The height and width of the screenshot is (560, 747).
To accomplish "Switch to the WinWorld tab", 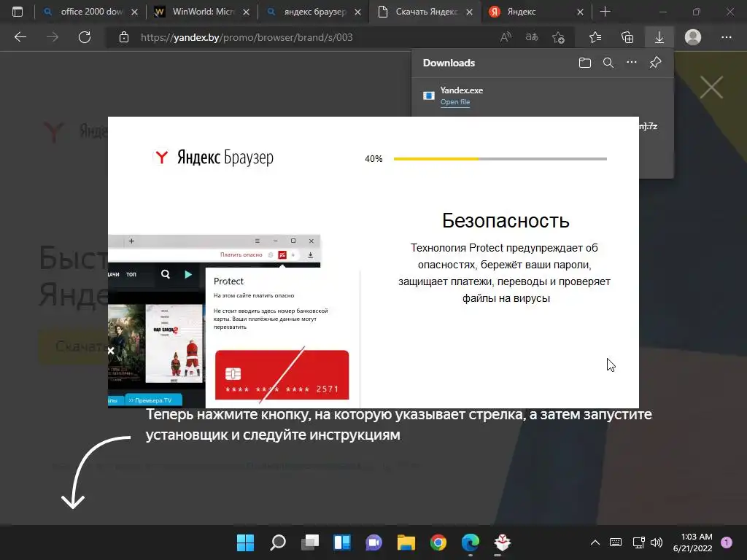I will point(203,12).
